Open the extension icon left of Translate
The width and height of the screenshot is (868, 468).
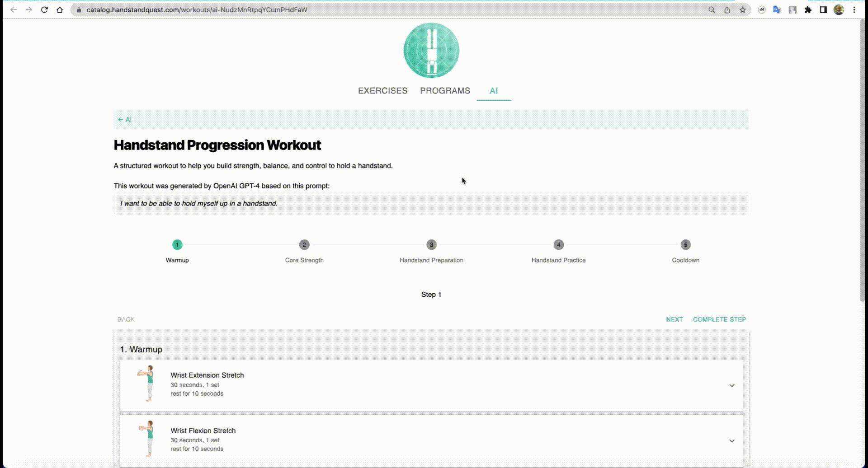click(762, 9)
